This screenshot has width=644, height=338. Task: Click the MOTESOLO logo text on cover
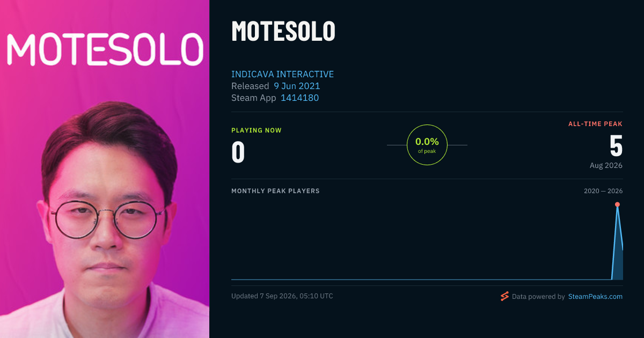click(x=105, y=49)
